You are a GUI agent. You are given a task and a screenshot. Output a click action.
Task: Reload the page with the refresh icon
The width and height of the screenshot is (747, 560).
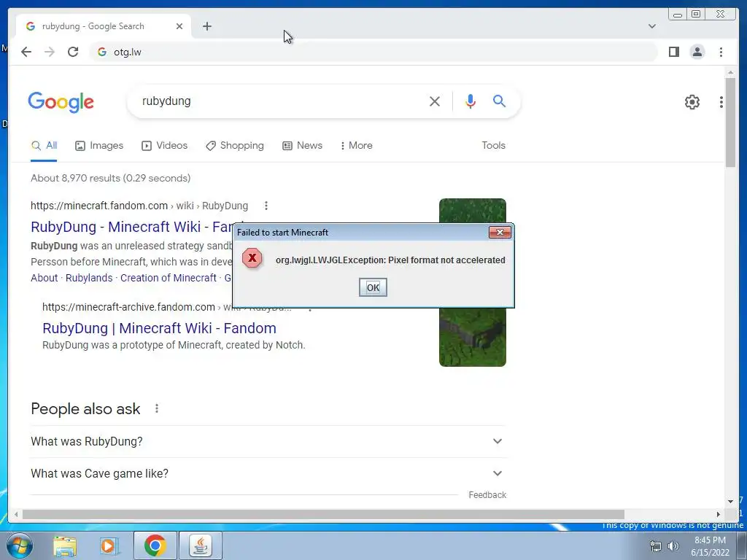click(73, 52)
